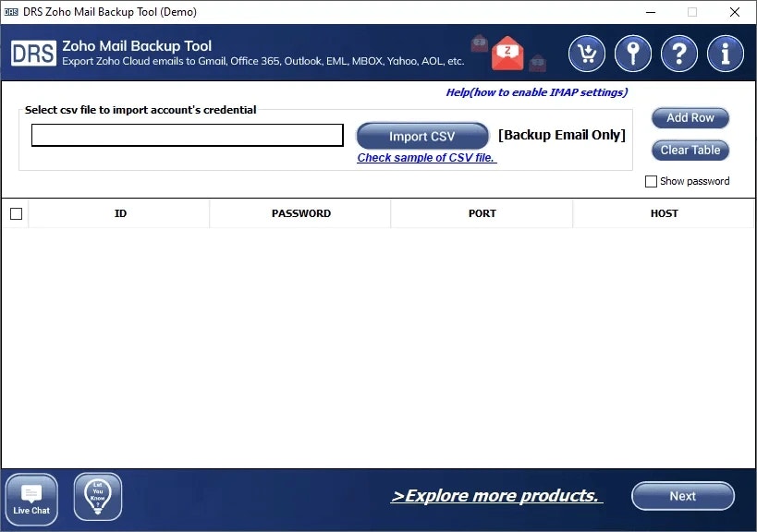Click the Next button
The width and height of the screenshot is (757, 532).
[683, 496]
